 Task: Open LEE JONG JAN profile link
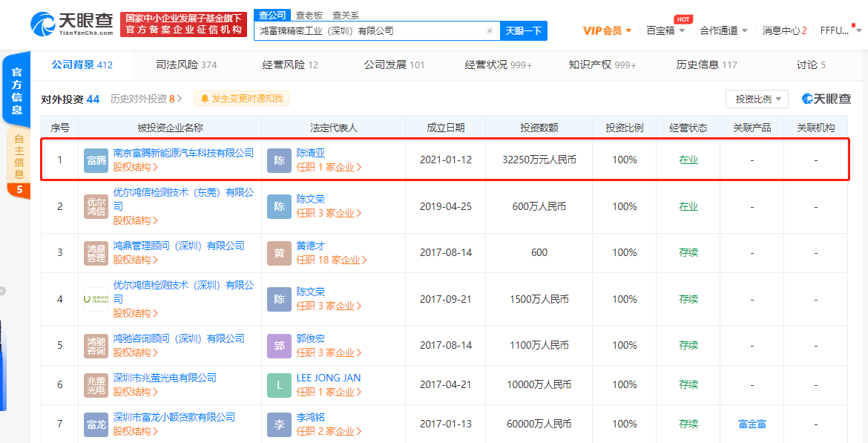tap(329, 378)
